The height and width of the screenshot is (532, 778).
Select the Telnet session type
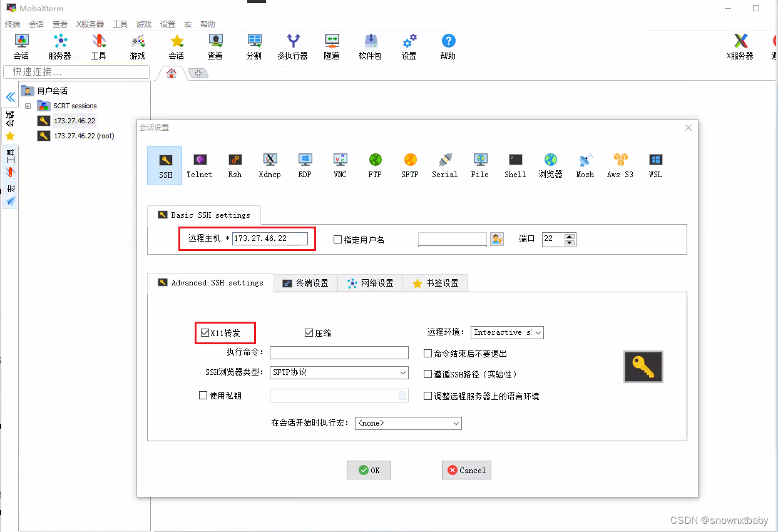(200, 165)
